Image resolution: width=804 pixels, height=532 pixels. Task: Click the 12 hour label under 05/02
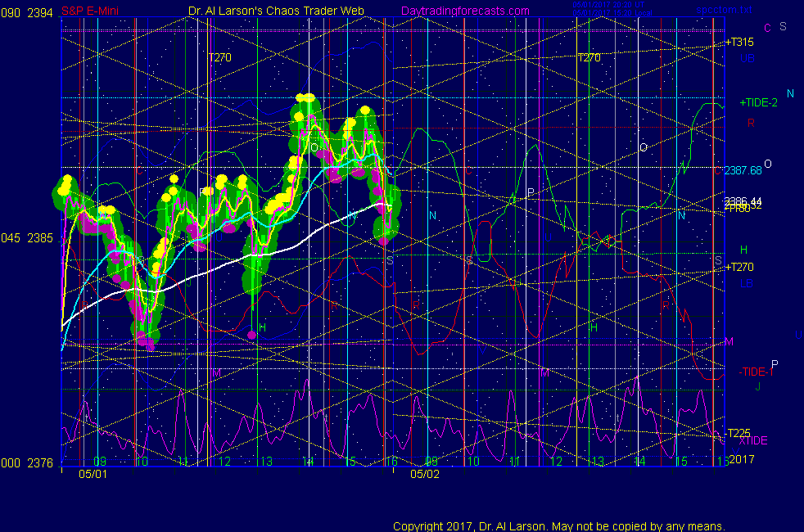click(x=557, y=462)
